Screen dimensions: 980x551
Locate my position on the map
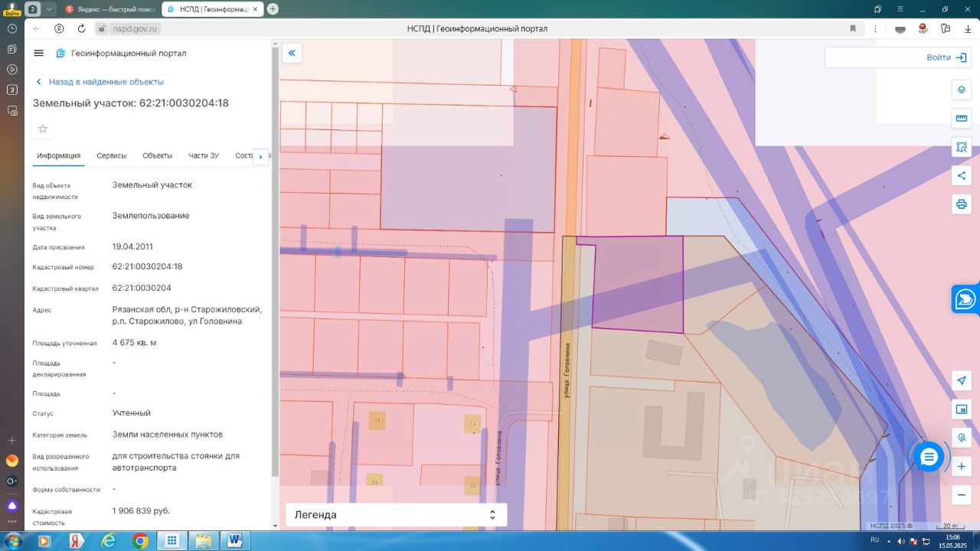click(962, 381)
